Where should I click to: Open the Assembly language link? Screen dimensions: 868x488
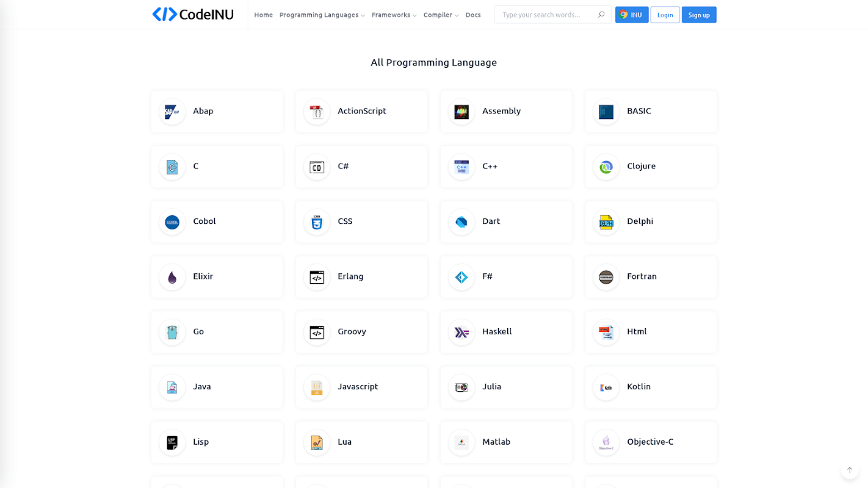pos(502,111)
